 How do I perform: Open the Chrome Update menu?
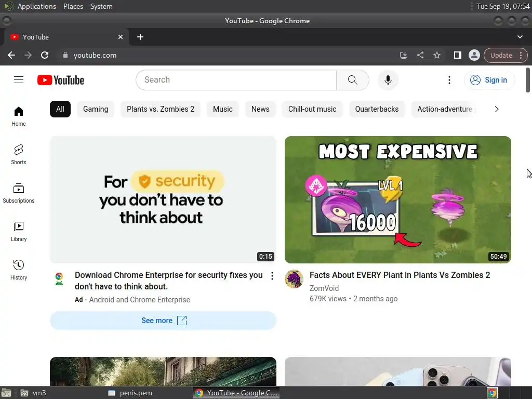(x=506, y=55)
